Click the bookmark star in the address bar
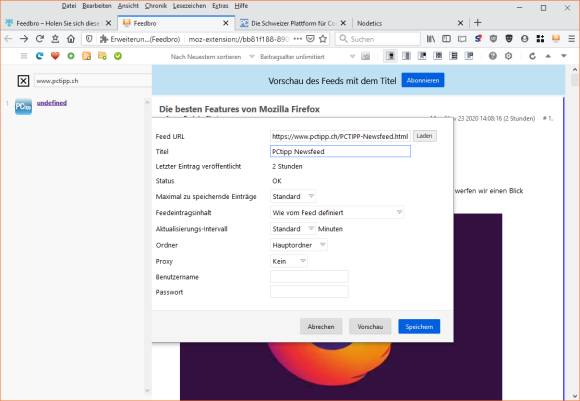Viewport: 580px width, 401px height. [x=323, y=39]
